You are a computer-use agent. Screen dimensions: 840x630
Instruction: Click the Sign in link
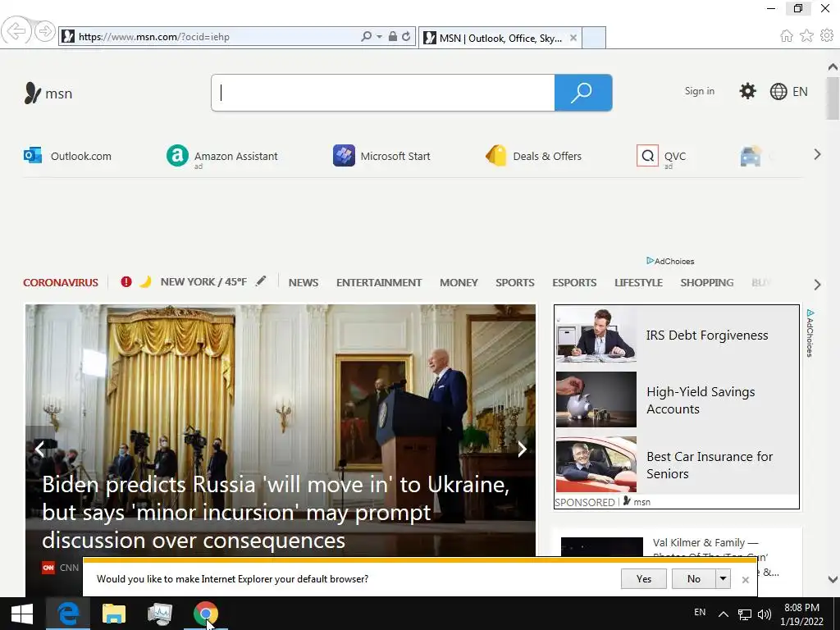point(699,91)
